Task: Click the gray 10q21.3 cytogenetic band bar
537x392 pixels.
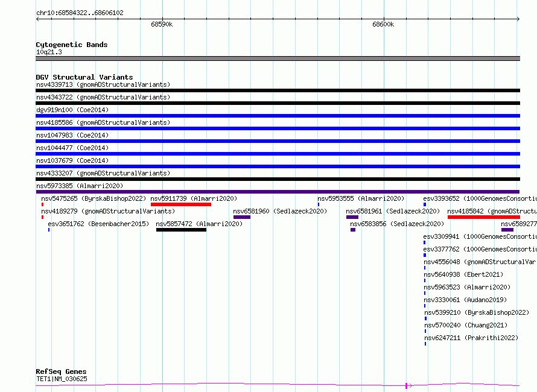Action: (278, 58)
